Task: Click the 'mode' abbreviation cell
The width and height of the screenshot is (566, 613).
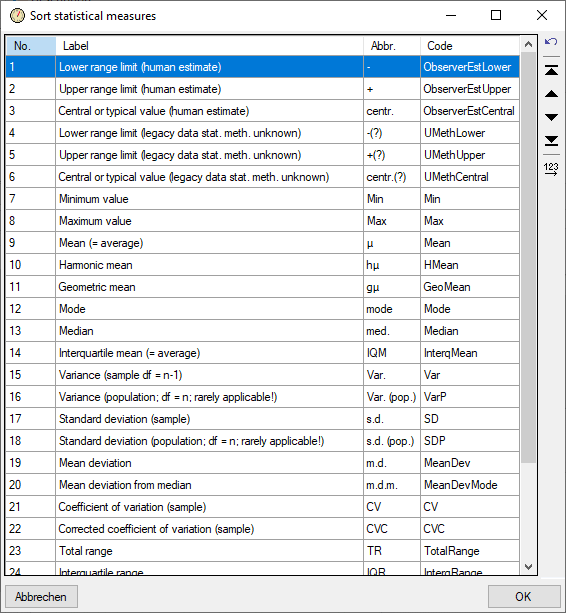Action: 392,309
